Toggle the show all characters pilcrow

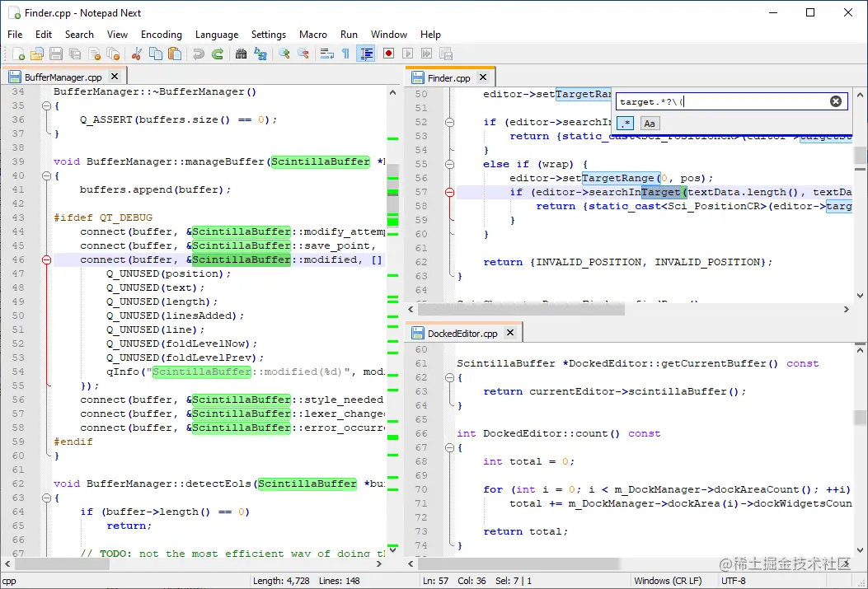(x=346, y=54)
